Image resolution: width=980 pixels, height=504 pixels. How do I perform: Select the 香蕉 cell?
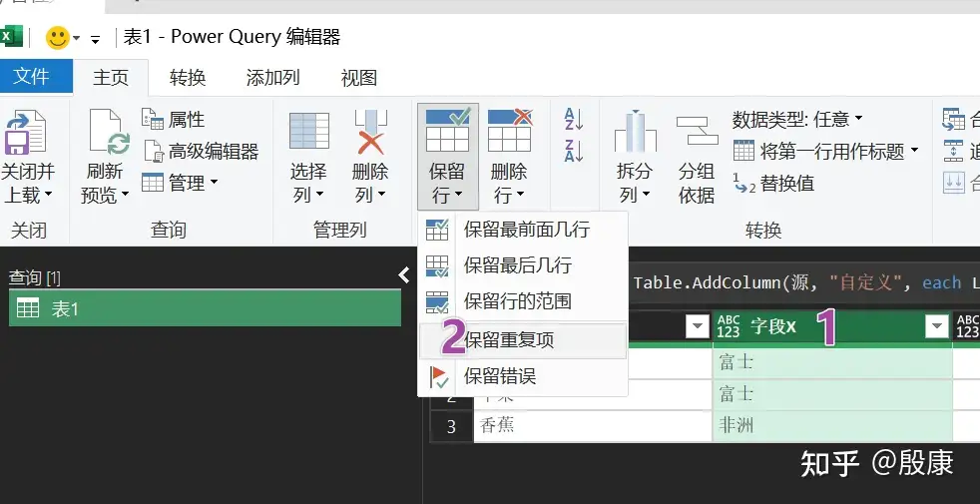593,426
